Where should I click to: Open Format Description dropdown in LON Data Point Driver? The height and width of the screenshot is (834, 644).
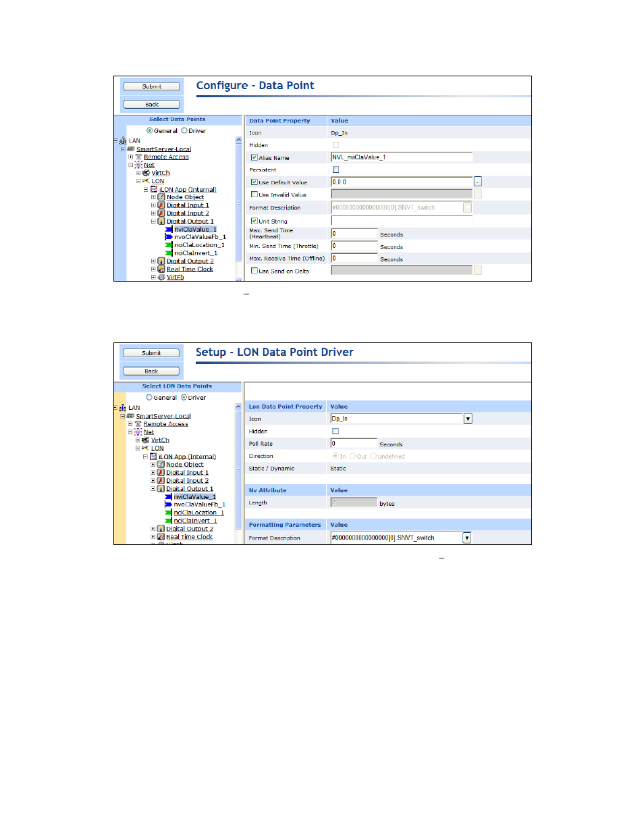[x=467, y=538]
